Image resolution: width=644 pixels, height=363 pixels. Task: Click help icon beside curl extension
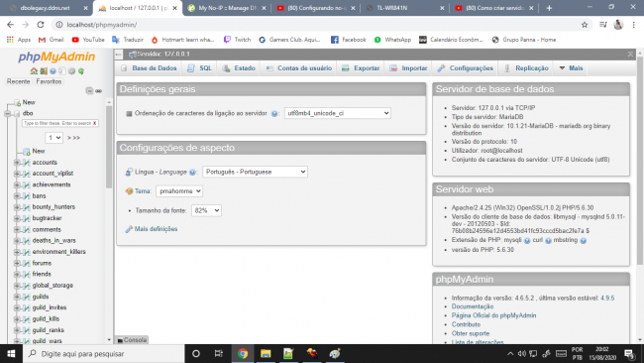[548, 240]
